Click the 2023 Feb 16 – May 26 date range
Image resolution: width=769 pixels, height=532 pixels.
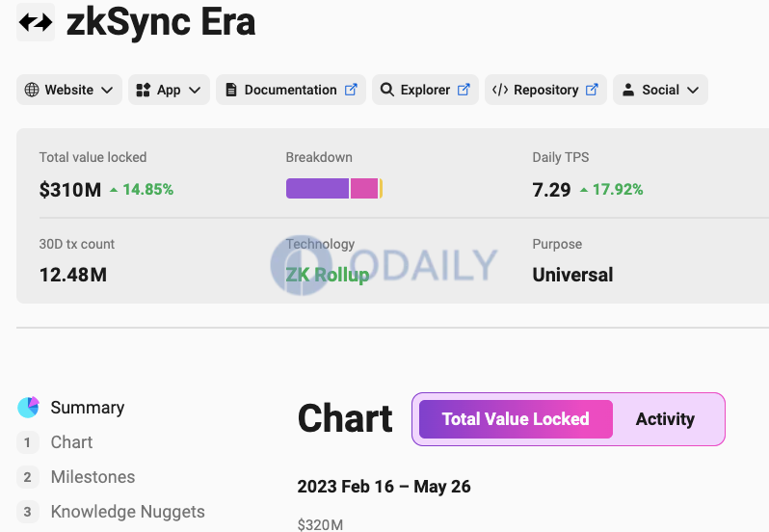(384, 487)
